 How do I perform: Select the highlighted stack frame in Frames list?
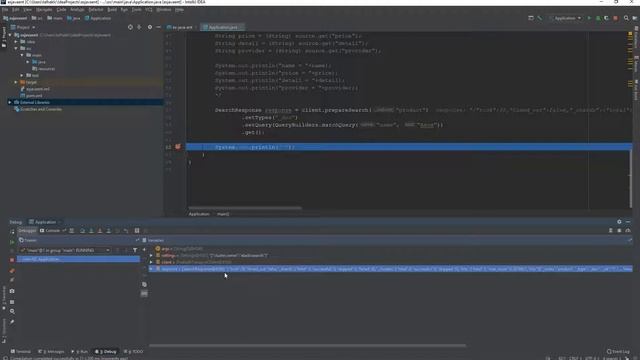point(78,259)
